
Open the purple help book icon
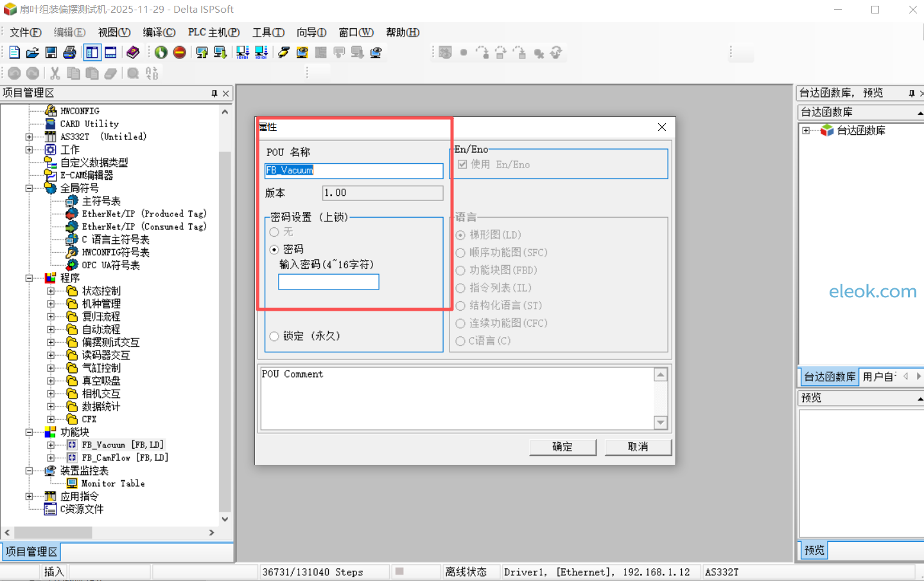pyautogui.click(x=133, y=52)
